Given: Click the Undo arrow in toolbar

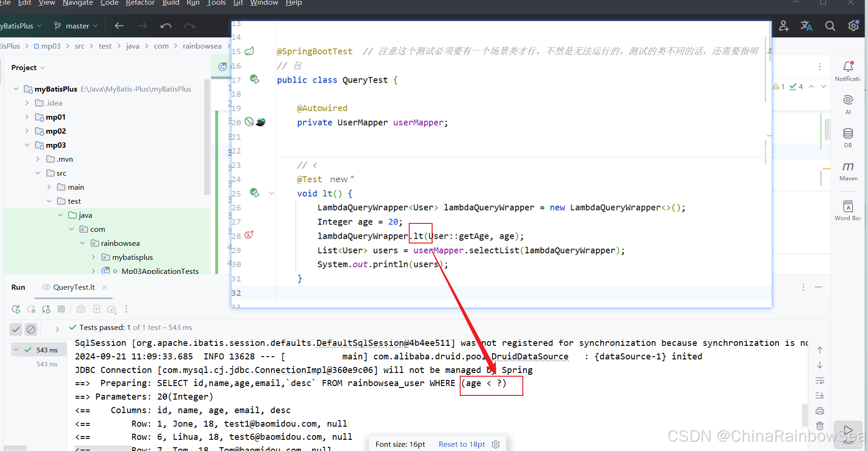Looking at the screenshot, I should (166, 26).
